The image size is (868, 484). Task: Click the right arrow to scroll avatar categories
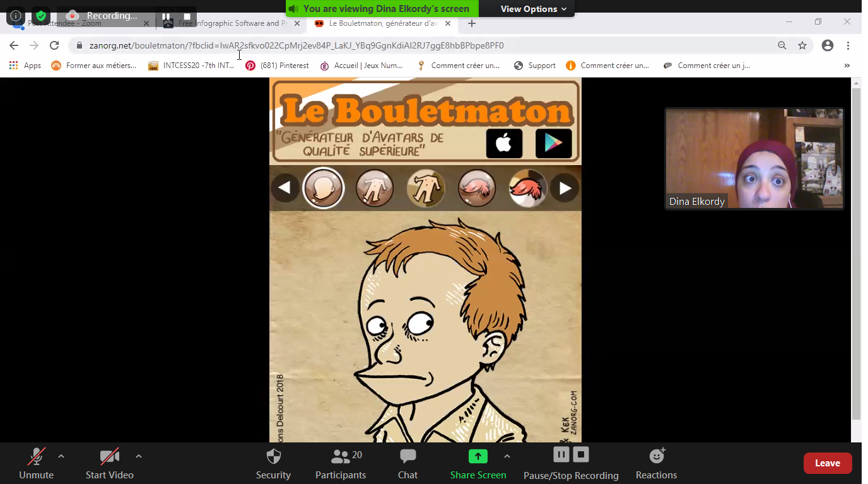[x=565, y=188]
